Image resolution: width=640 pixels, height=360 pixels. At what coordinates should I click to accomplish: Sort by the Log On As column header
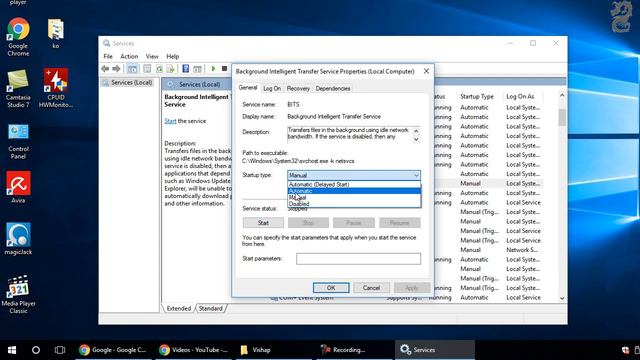click(520, 97)
